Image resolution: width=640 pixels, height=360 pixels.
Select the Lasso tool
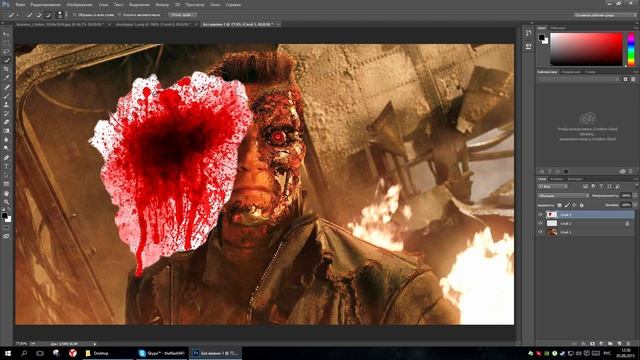(x=6, y=51)
